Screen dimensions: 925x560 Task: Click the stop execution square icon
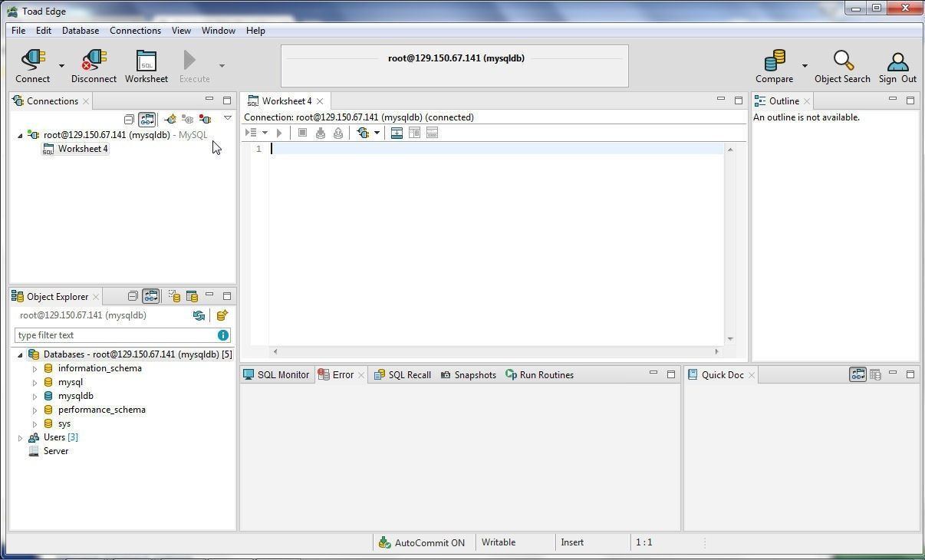[x=302, y=133]
